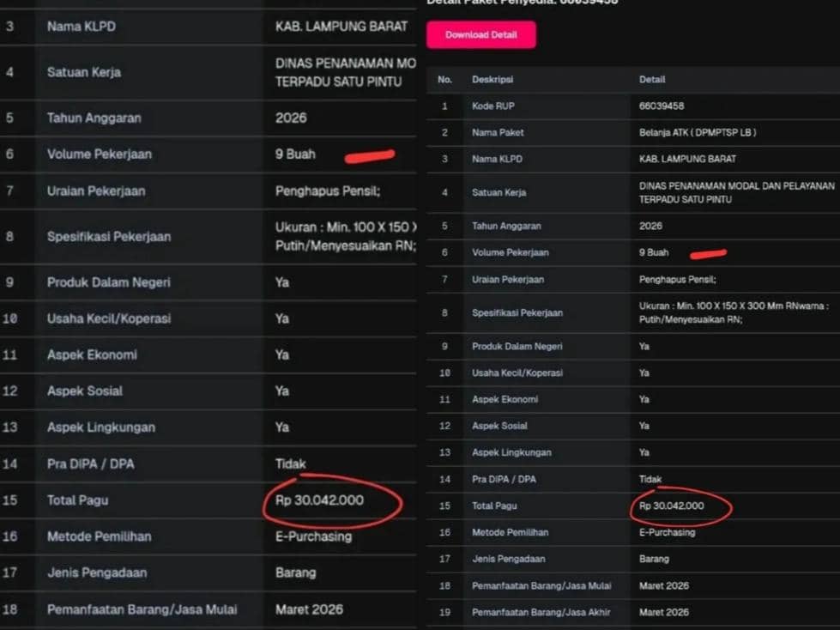Click 'Pra DIPA / DPA' label in the enlarged table

click(91, 464)
